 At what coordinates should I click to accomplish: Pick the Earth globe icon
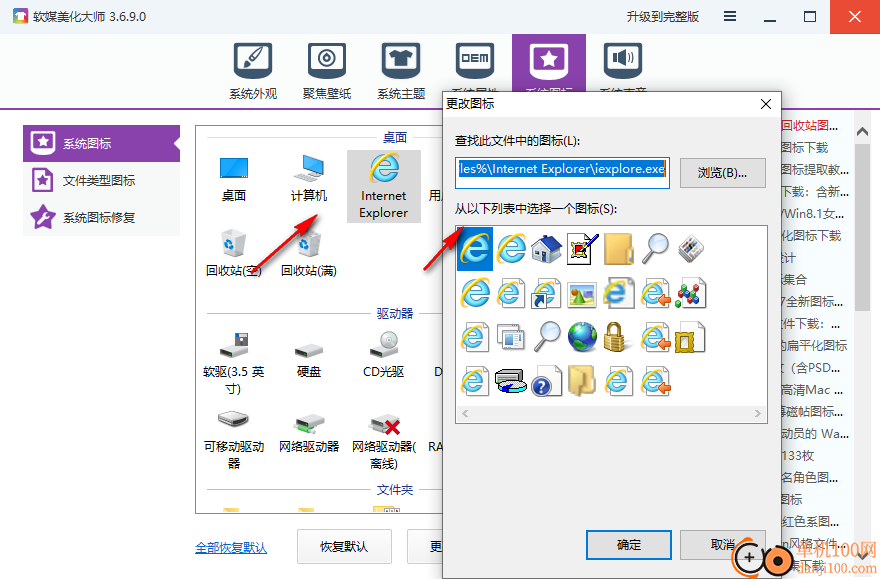582,338
